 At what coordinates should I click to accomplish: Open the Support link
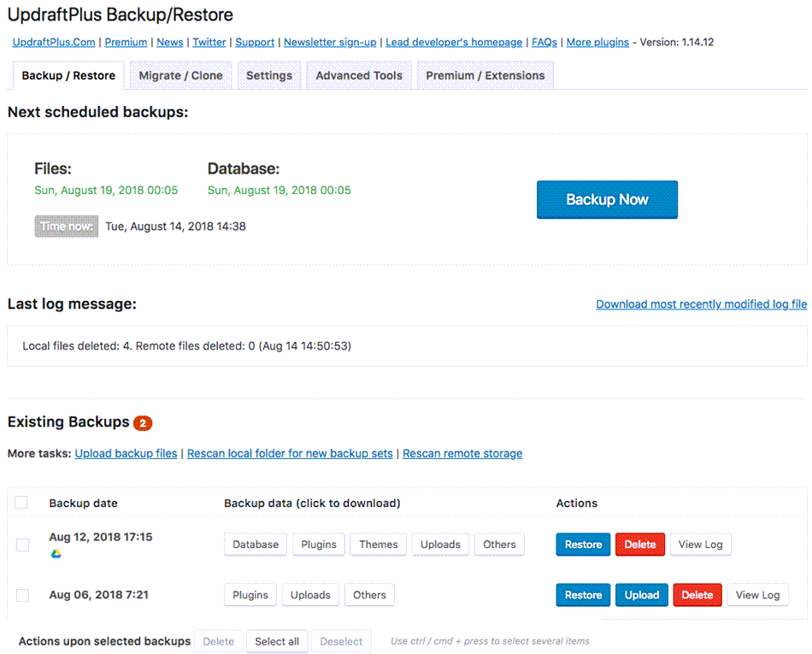coord(255,43)
